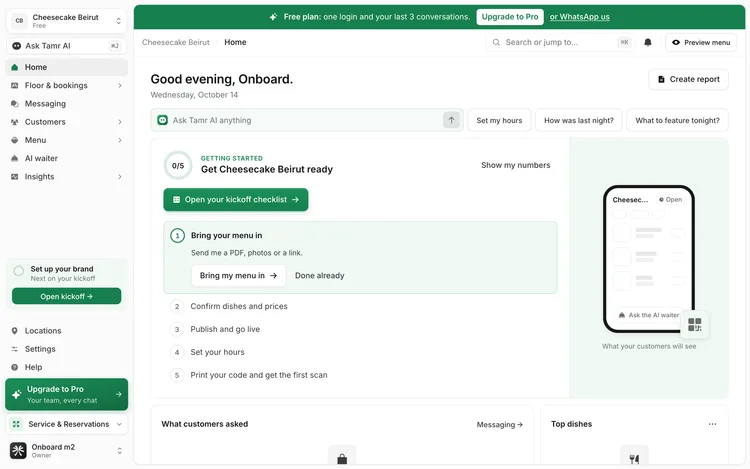Click the Search or jump to field
The image size is (750, 469).
pos(560,43)
